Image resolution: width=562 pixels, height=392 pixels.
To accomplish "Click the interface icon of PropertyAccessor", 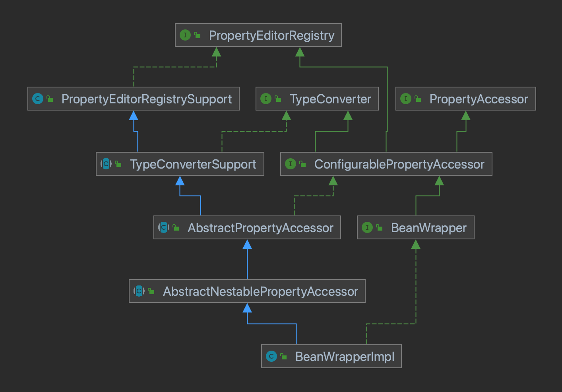I will pyautogui.click(x=406, y=99).
